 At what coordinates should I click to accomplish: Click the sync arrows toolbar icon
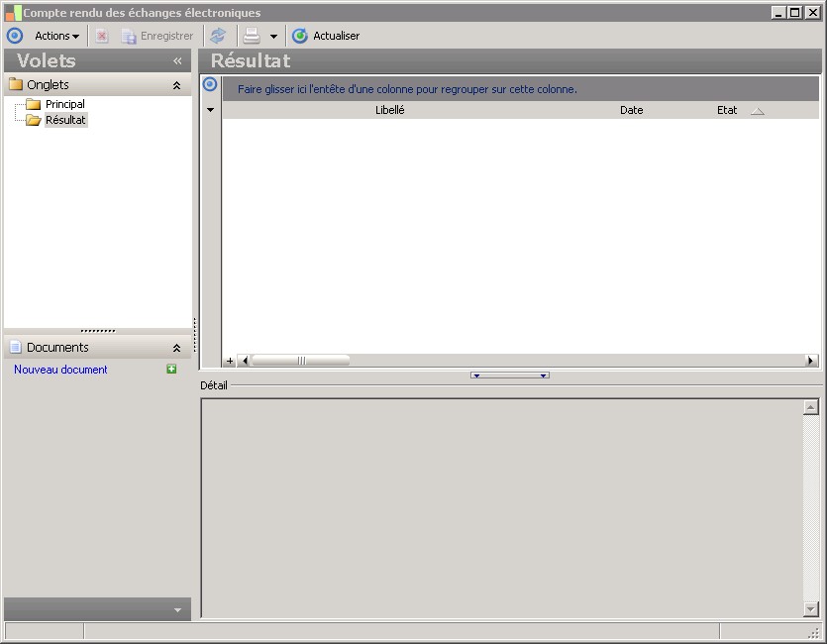pos(218,36)
